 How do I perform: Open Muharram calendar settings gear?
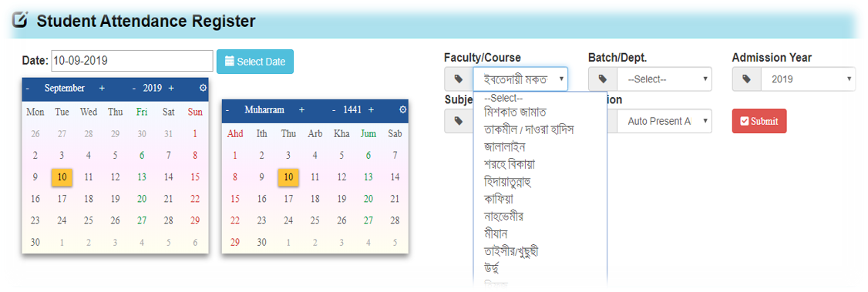pos(402,110)
